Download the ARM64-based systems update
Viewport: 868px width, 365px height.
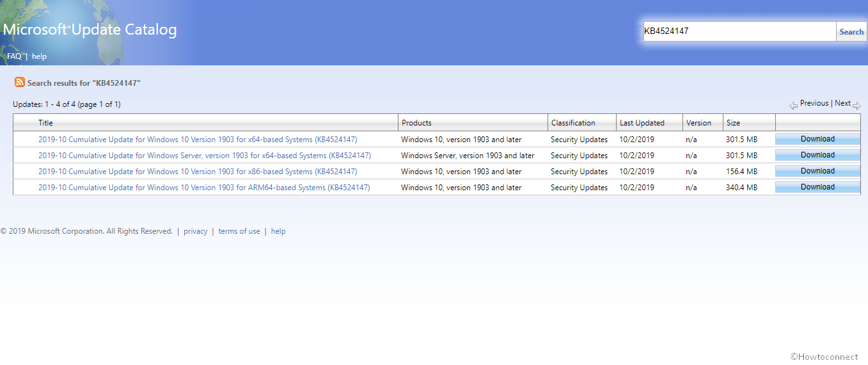(817, 187)
